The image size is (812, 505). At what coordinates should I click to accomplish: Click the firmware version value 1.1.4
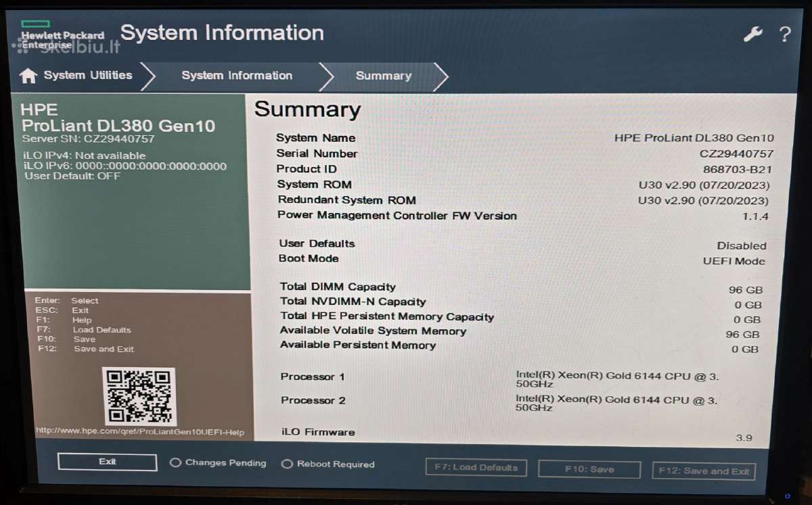(755, 217)
